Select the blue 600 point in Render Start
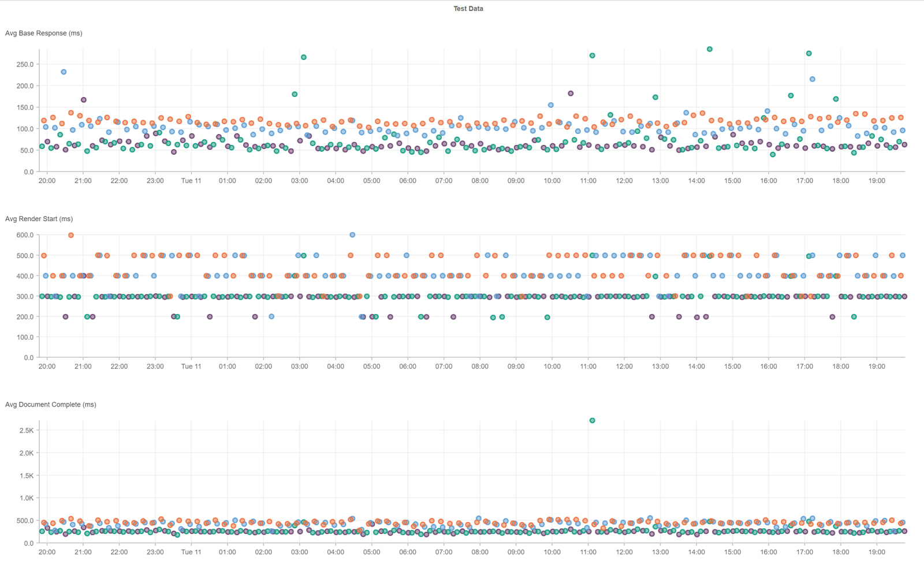The height and width of the screenshot is (571, 924). [x=352, y=235]
